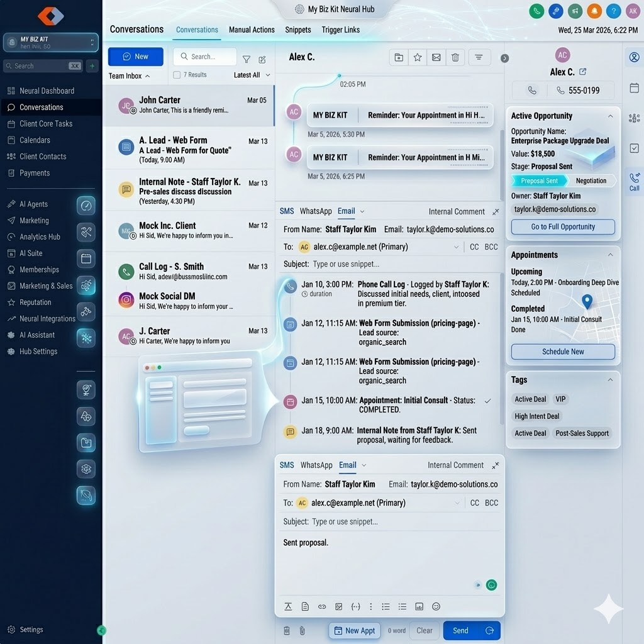Switch to Manual Actions tab
644x644 pixels.
pos(252,30)
